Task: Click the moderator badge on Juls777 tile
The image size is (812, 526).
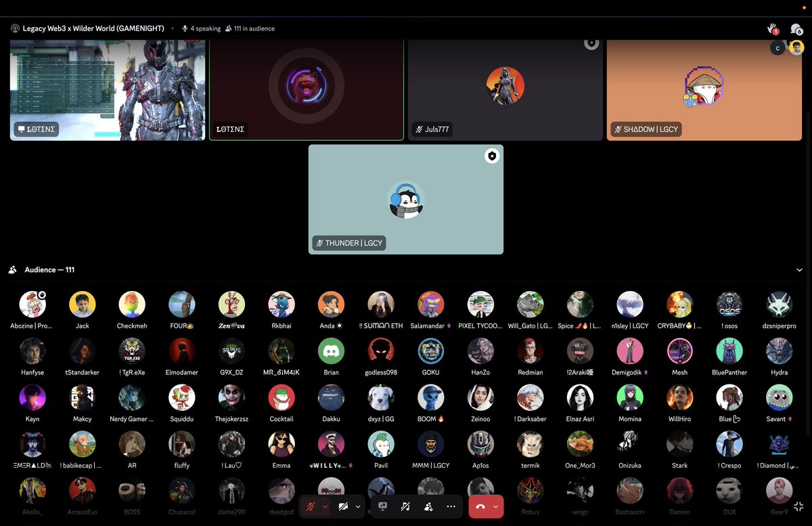Action: tap(591, 43)
